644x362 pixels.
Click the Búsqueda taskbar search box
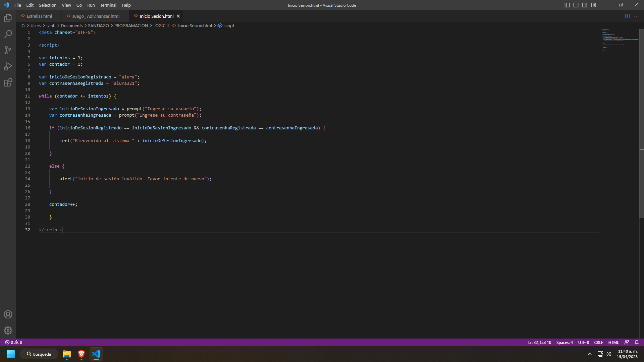tap(39, 354)
